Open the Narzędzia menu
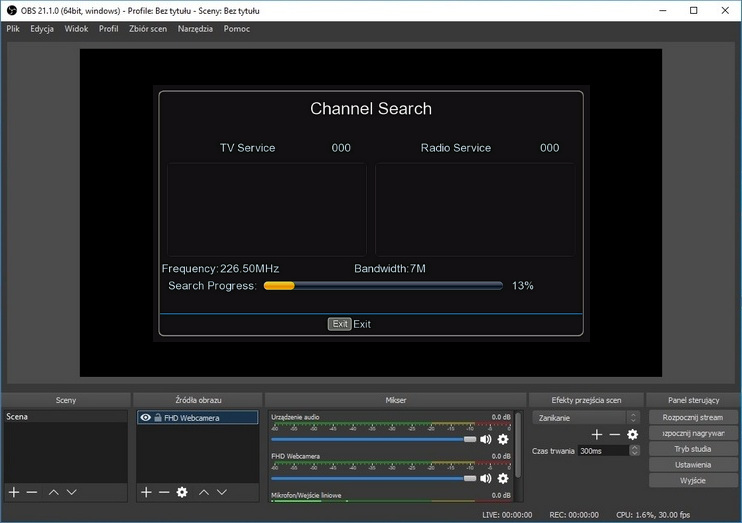 click(x=195, y=29)
